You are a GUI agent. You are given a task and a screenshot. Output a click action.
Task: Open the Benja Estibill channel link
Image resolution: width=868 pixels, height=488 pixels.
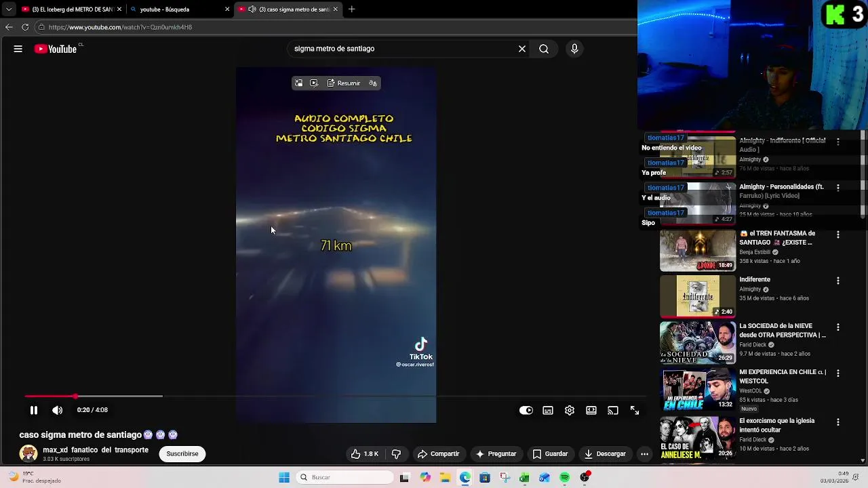(x=755, y=252)
